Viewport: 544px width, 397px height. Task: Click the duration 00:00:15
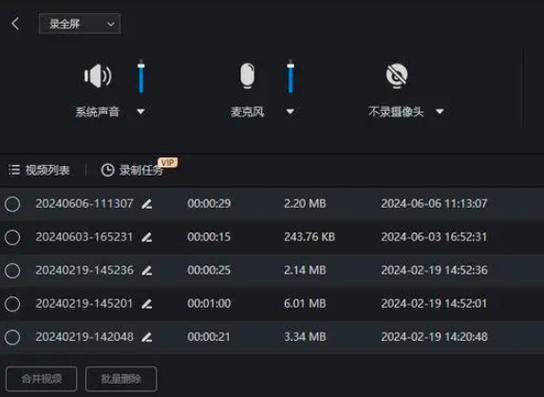[x=209, y=237]
